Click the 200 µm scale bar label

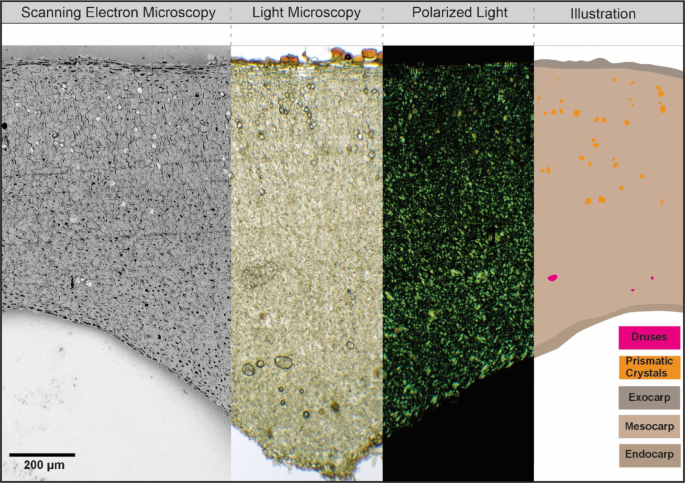pos(44,465)
